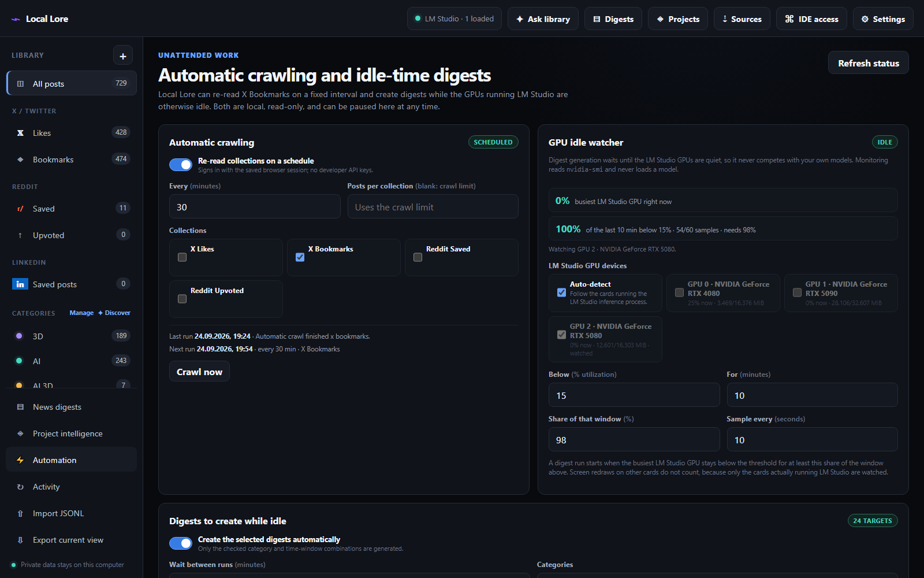Click the All posts columns icon
Screen dimensions: 924x578
(20, 84)
